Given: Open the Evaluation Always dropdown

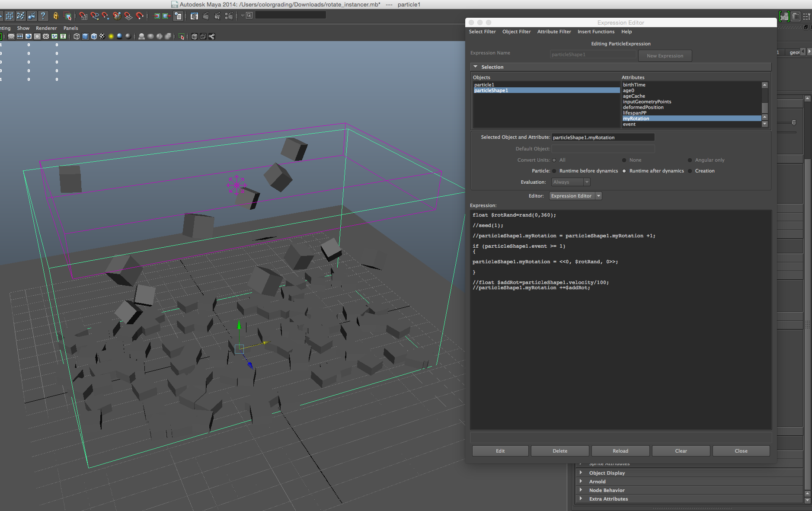Looking at the screenshot, I should (x=571, y=182).
